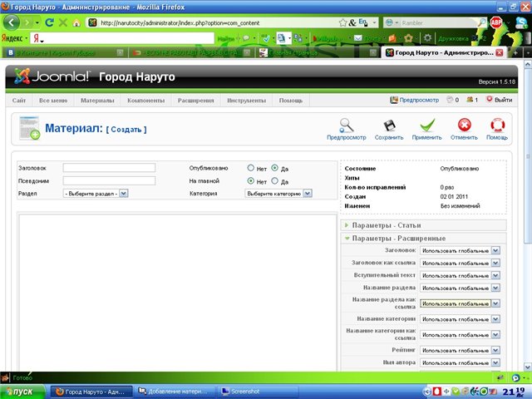532x399 pixels.
Task: Open Рейтинг parameter dropdown
Action: [460, 350]
